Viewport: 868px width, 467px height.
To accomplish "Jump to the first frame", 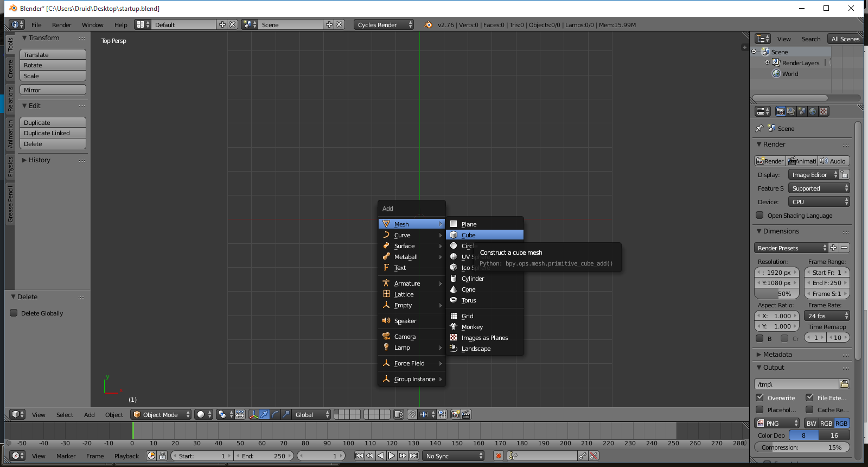I will (x=359, y=456).
